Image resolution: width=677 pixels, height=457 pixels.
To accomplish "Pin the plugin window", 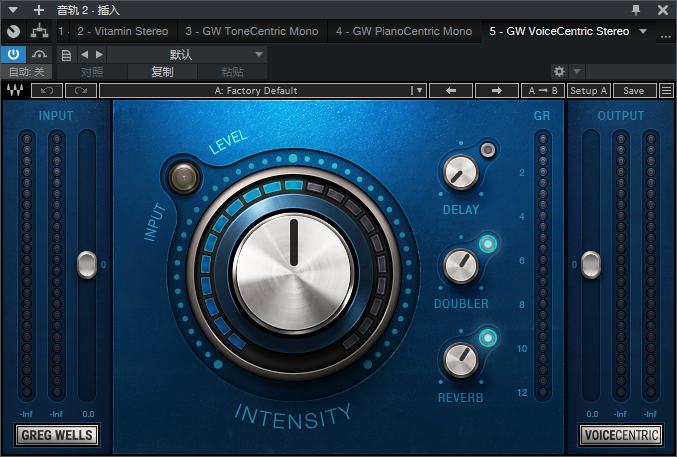I will tap(636, 10).
